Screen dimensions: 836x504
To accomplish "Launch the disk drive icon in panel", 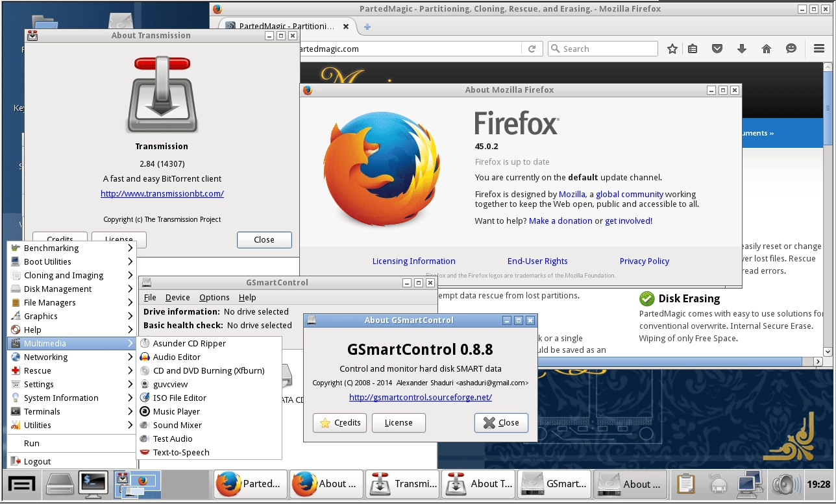I will click(x=60, y=484).
